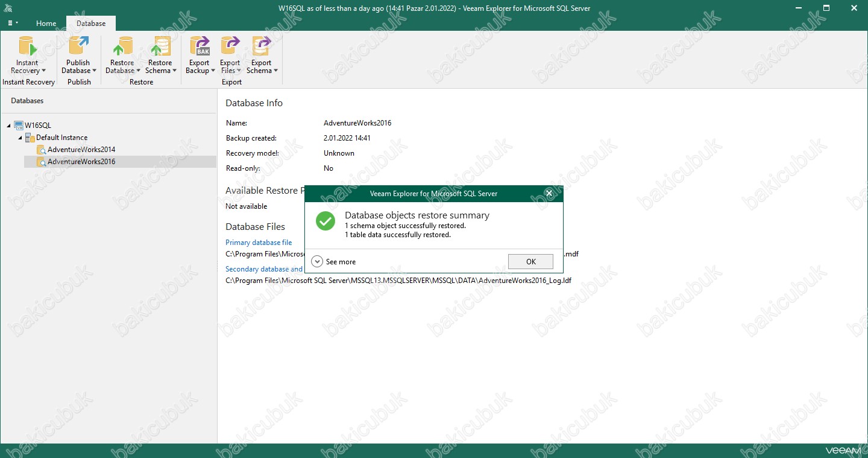Click the Primary database file link
Viewport: 868px width, 458px height.
(x=259, y=243)
